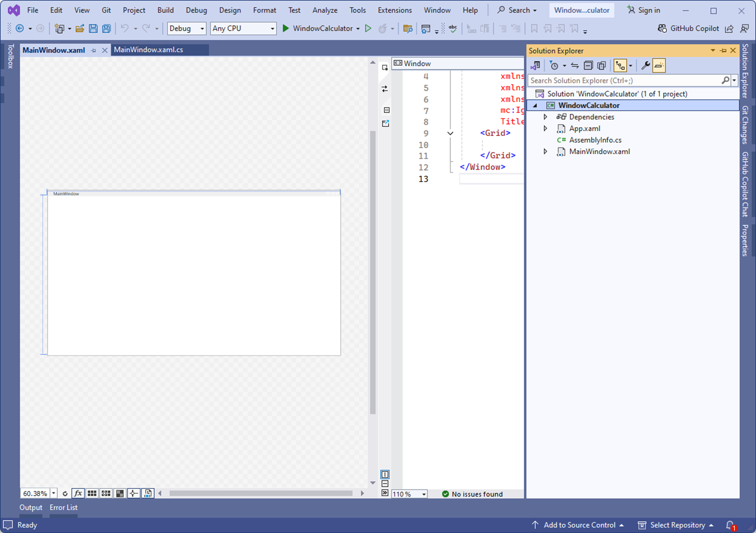
Task: Toggle the artboard background checkered icon
Action: (x=120, y=493)
